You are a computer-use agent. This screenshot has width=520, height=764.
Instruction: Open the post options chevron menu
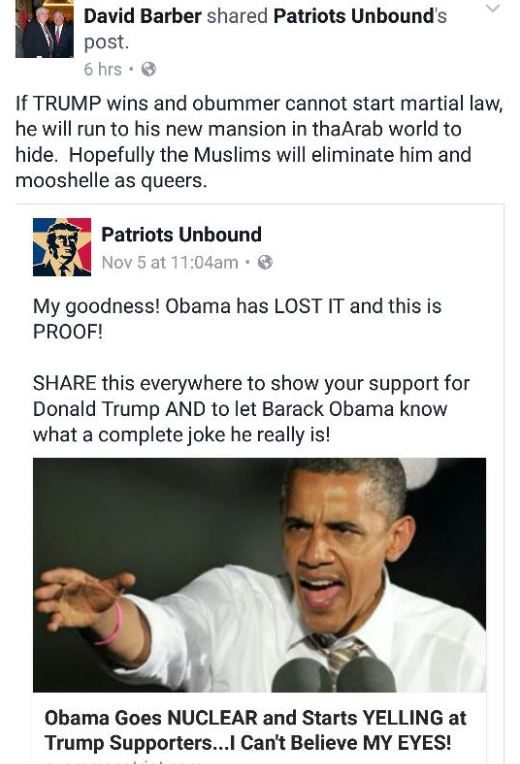coord(493,8)
